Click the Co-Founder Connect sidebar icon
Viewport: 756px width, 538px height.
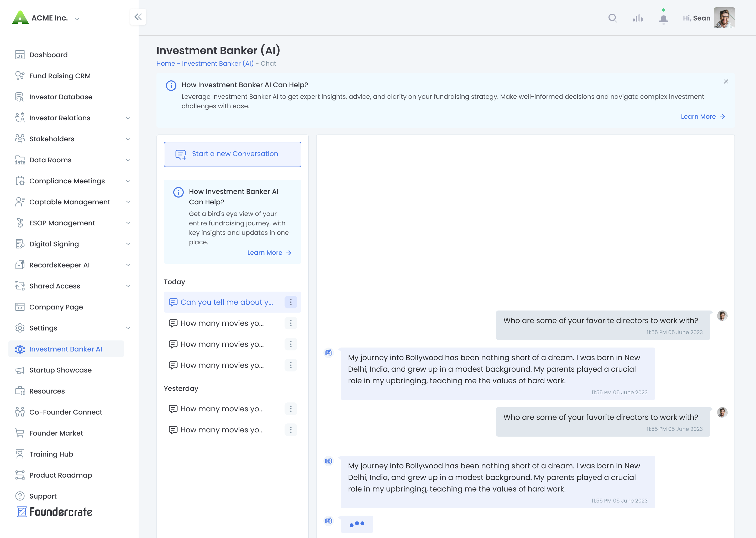(20, 412)
